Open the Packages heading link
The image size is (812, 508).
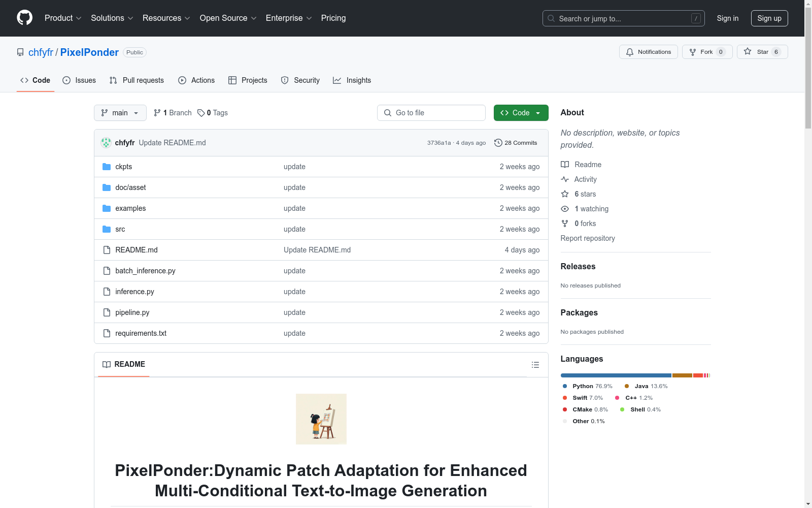(x=579, y=313)
